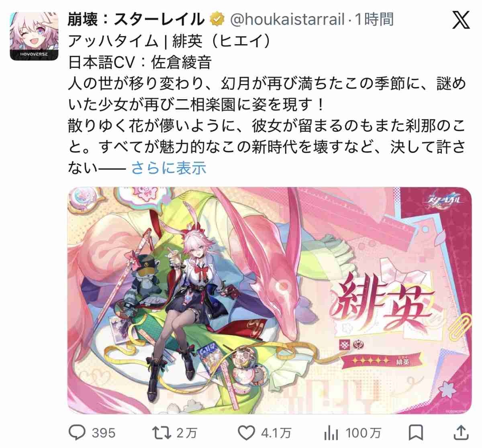This screenshot has height=448, width=482.
Task: Like the post with heart icon
Action: coord(247,433)
